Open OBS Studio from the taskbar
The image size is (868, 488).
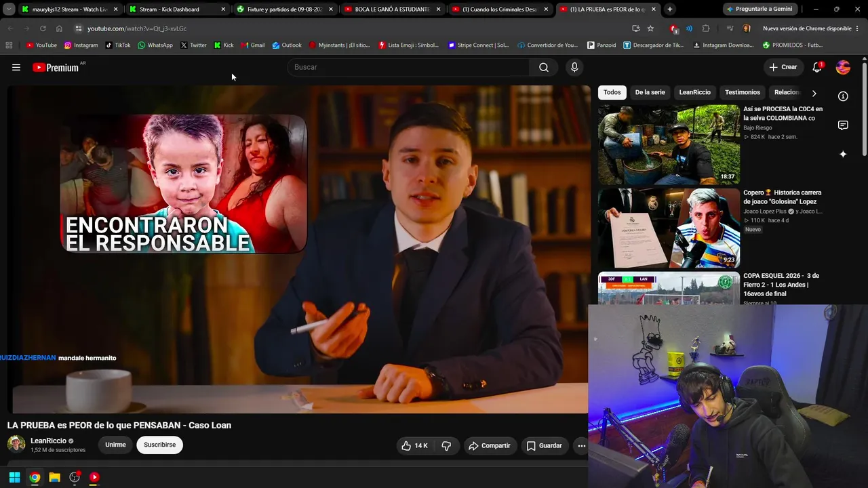click(75, 477)
